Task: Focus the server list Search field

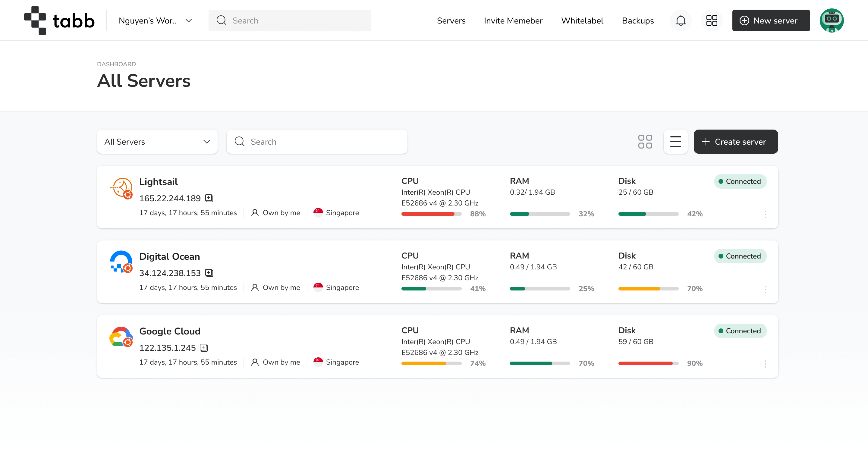Action: click(317, 142)
